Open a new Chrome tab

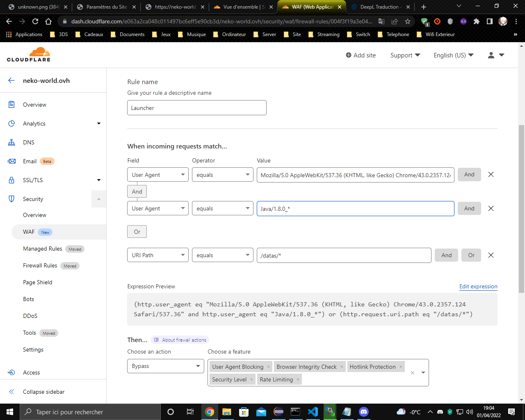(x=424, y=7)
